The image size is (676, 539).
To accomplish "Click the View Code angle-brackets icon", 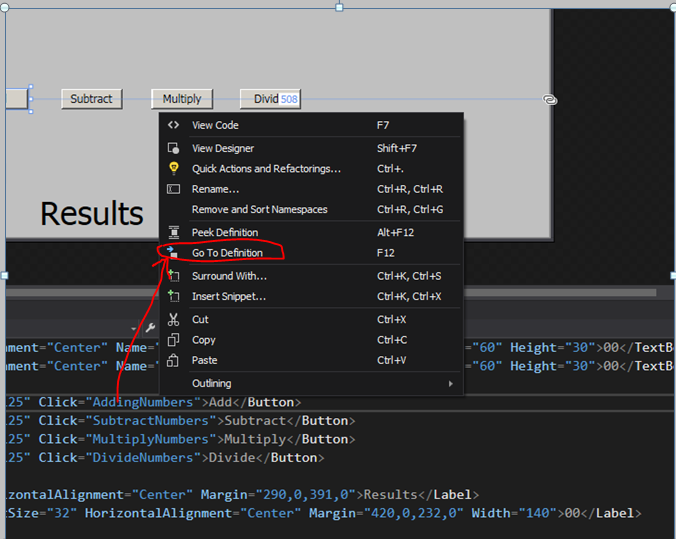I will coord(173,125).
